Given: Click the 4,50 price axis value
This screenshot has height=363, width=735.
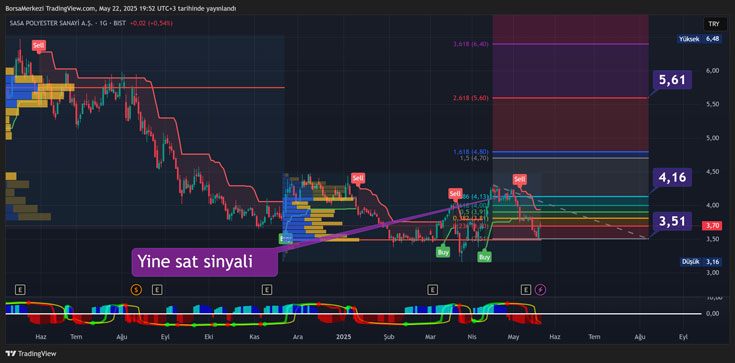Looking at the screenshot, I should pyautogui.click(x=712, y=172).
